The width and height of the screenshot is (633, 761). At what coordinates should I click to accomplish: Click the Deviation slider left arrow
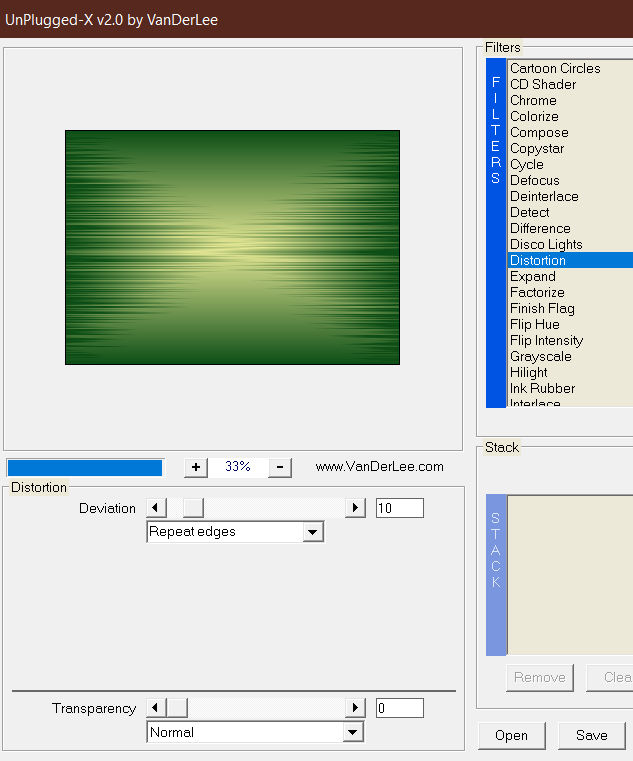click(156, 508)
